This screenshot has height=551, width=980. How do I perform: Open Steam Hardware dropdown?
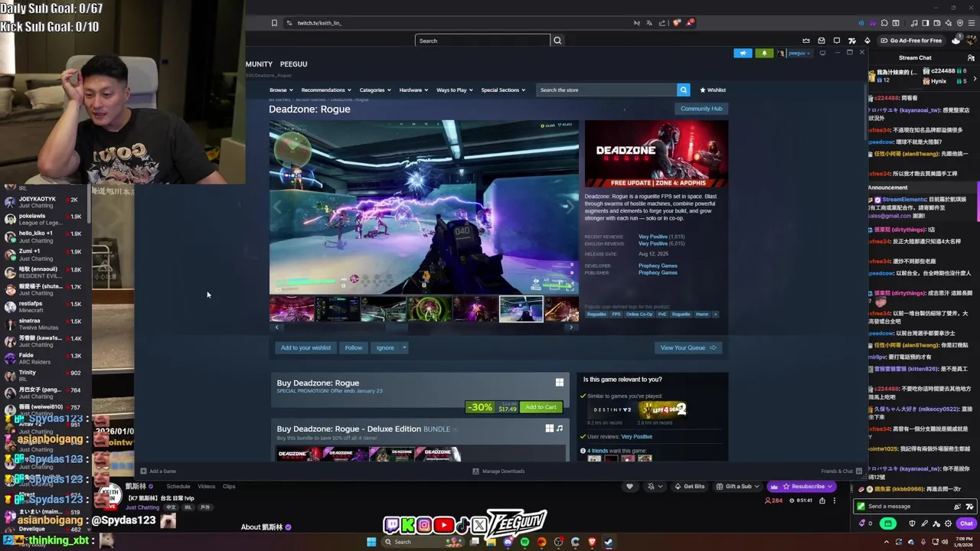coord(413,90)
